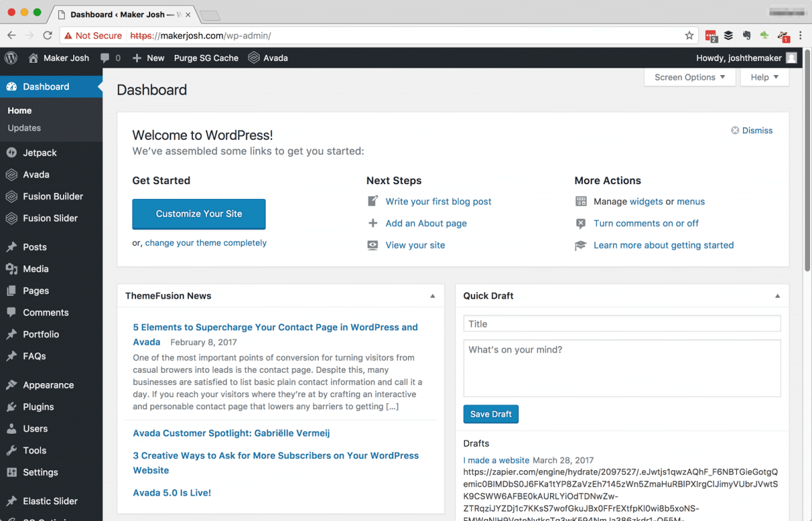812x521 pixels.
Task: Open the 5 Elements to Supercharge article link
Action: (275, 334)
